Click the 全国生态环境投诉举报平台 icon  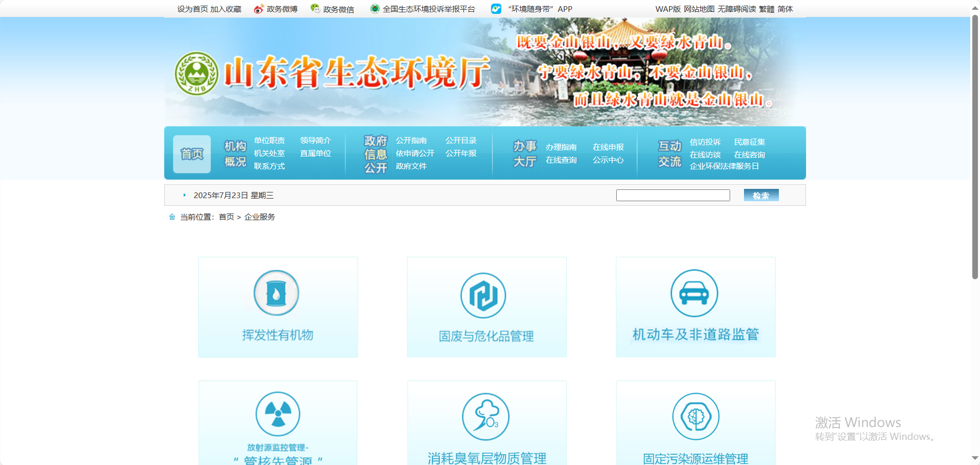(375, 9)
